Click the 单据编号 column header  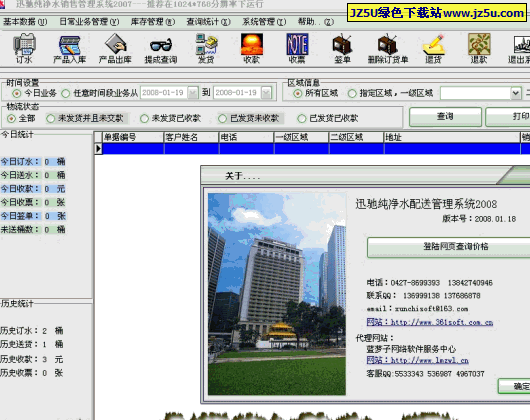pos(133,137)
